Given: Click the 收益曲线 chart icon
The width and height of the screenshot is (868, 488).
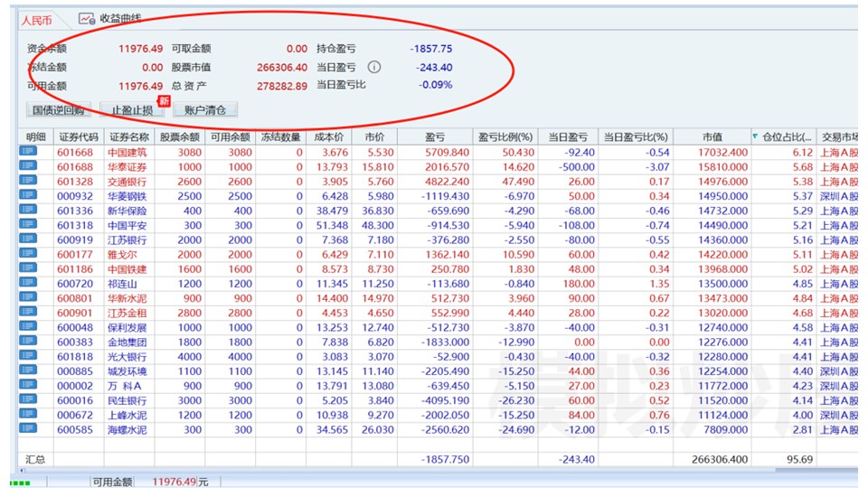Looking at the screenshot, I should point(87,19).
